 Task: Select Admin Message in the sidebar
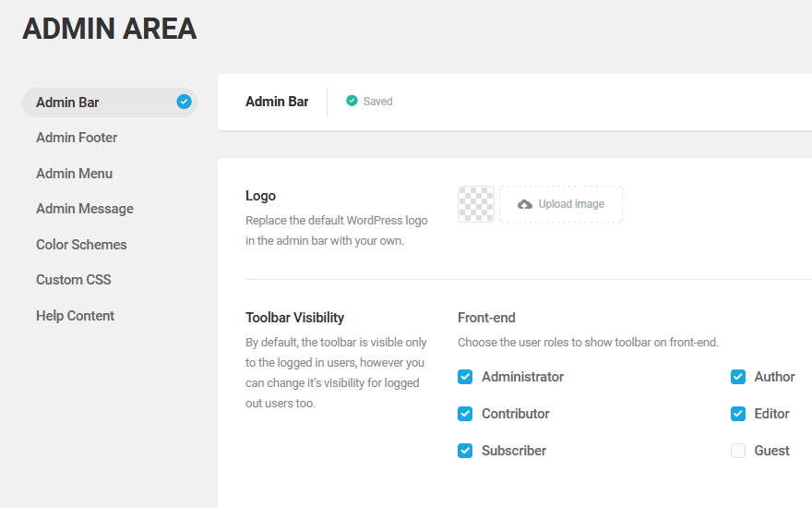[x=85, y=209]
